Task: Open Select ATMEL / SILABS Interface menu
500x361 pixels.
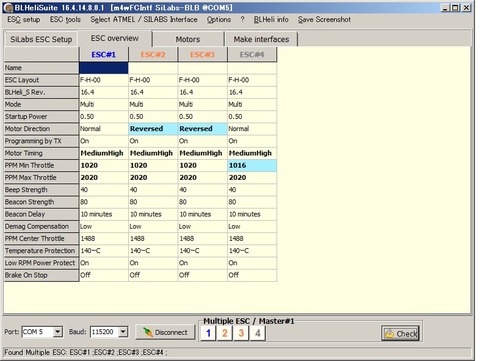Action: coord(144,20)
